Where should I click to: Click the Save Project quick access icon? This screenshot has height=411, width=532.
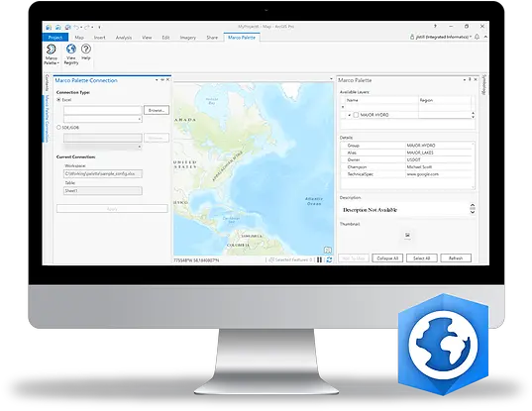[67, 27]
